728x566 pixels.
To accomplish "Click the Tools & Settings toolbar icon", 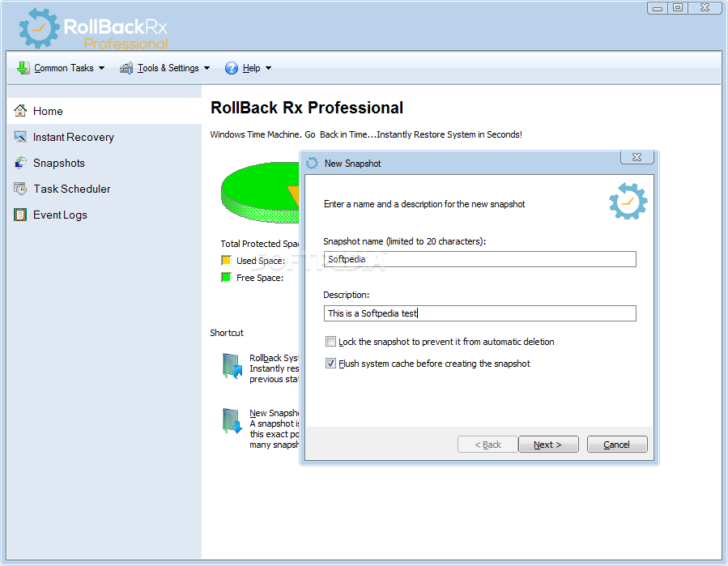I will pos(126,68).
